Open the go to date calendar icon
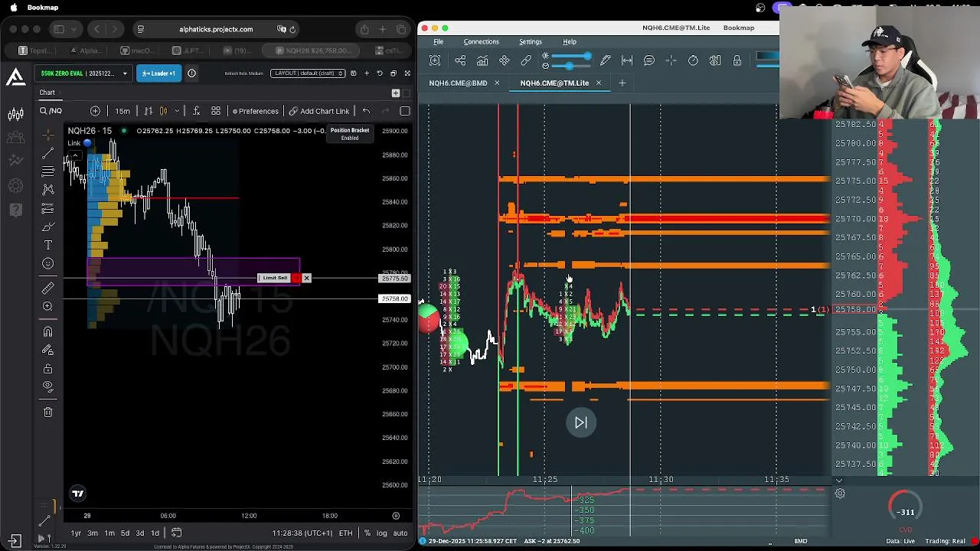 point(176,533)
